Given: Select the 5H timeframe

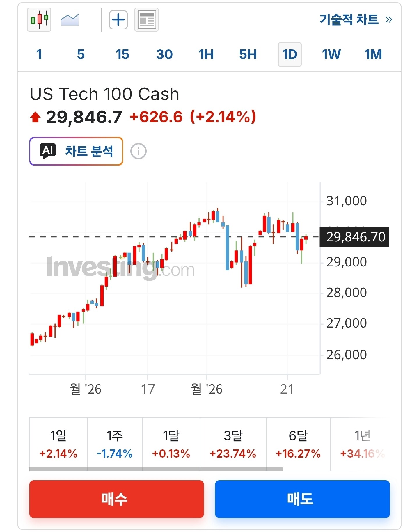Looking at the screenshot, I should click(x=248, y=55).
